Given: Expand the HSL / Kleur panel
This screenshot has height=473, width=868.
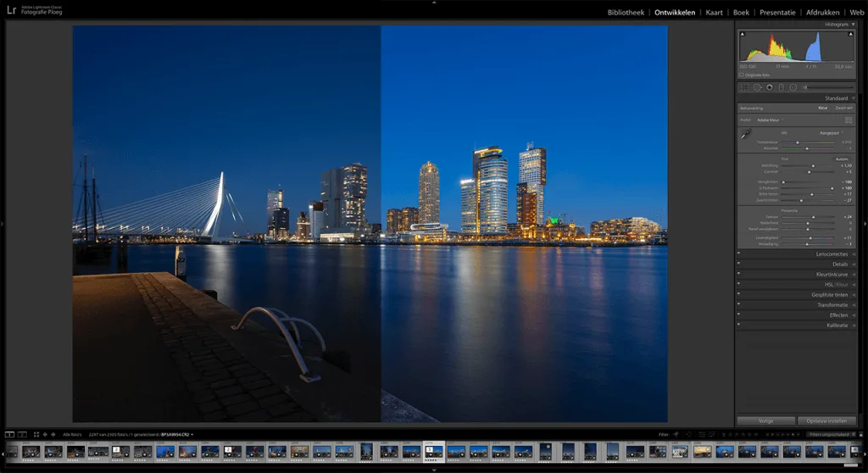Looking at the screenshot, I should [853, 285].
